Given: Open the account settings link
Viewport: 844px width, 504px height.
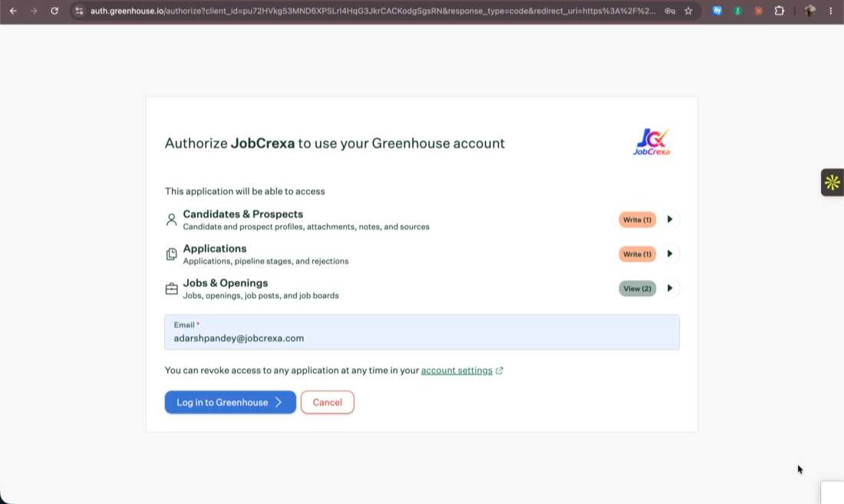Looking at the screenshot, I should pyautogui.click(x=457, y=370).
